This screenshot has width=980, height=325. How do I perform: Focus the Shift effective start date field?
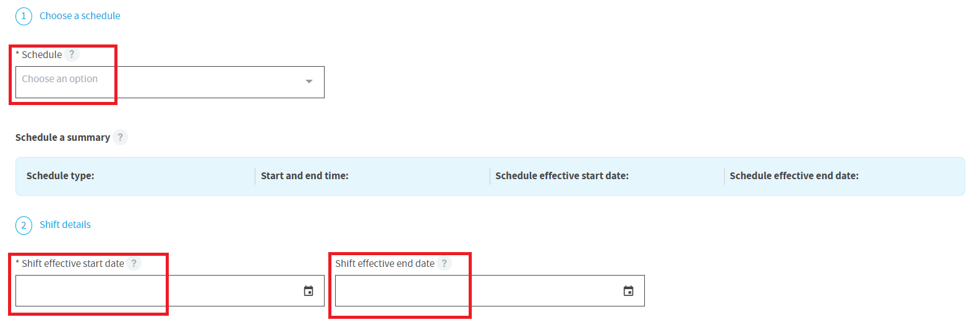tap(170, 290)
